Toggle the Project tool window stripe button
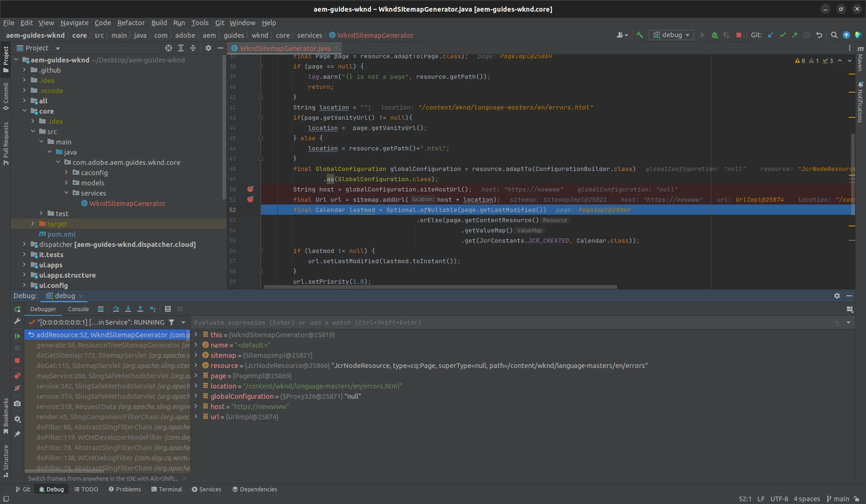Image resolution: width=866 pixels, height=504 pixels. point(6,59)
